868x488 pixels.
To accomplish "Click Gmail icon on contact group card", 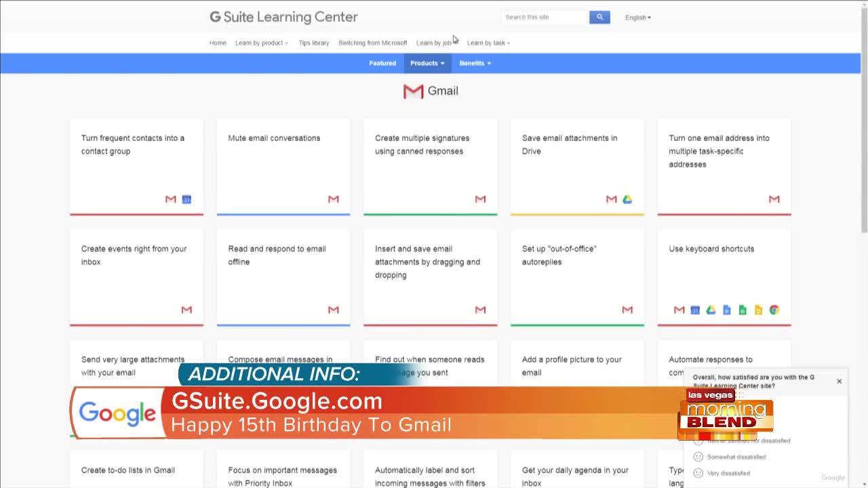I will pyautogui.click(x=171, y=199).
